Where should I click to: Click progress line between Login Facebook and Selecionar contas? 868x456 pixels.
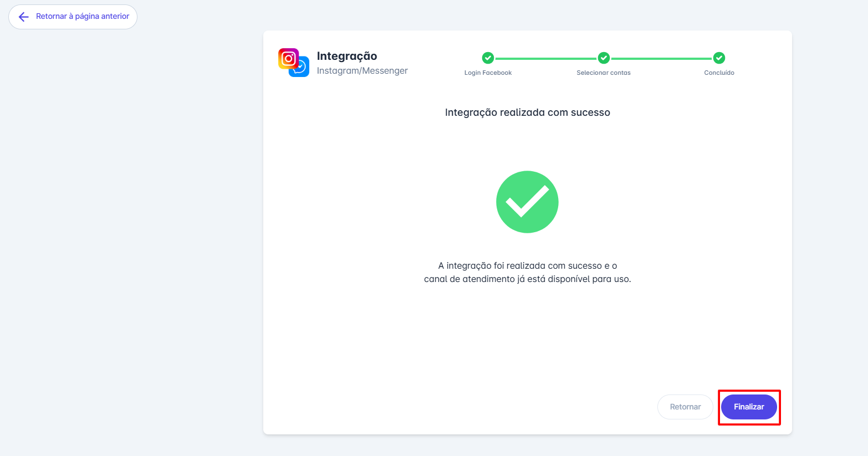546,58
